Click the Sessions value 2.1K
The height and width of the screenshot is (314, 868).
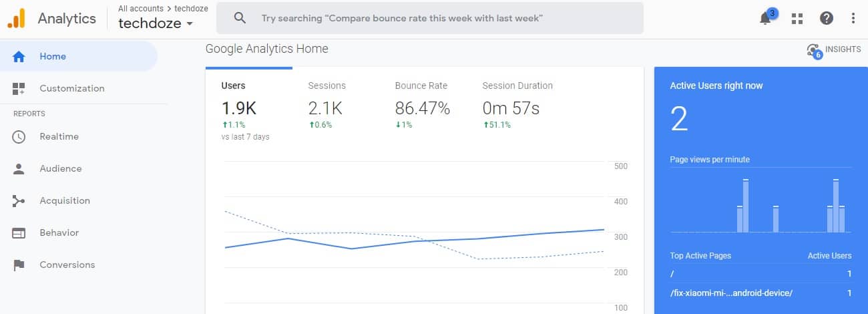325,108
